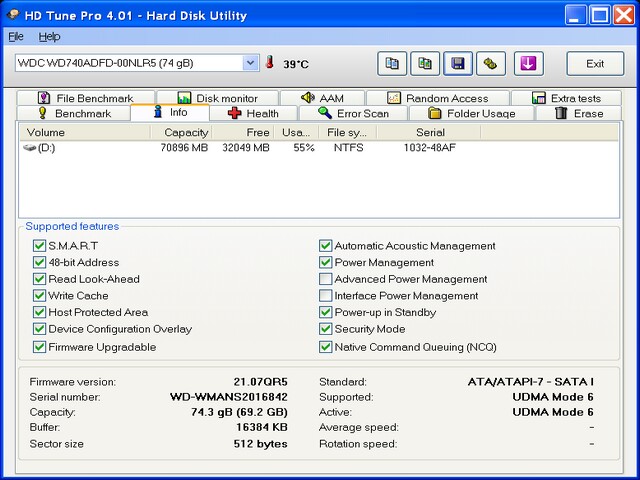Click the File system column header

[348, 132]
